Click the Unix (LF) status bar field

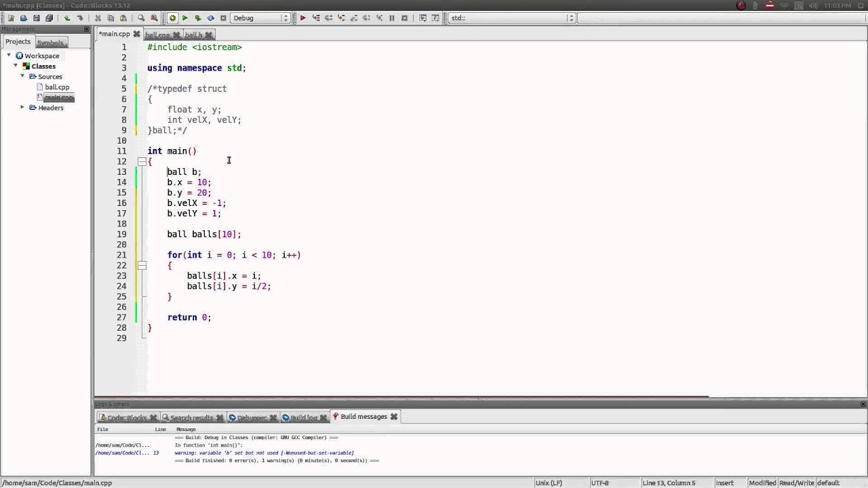pos(549,483)
